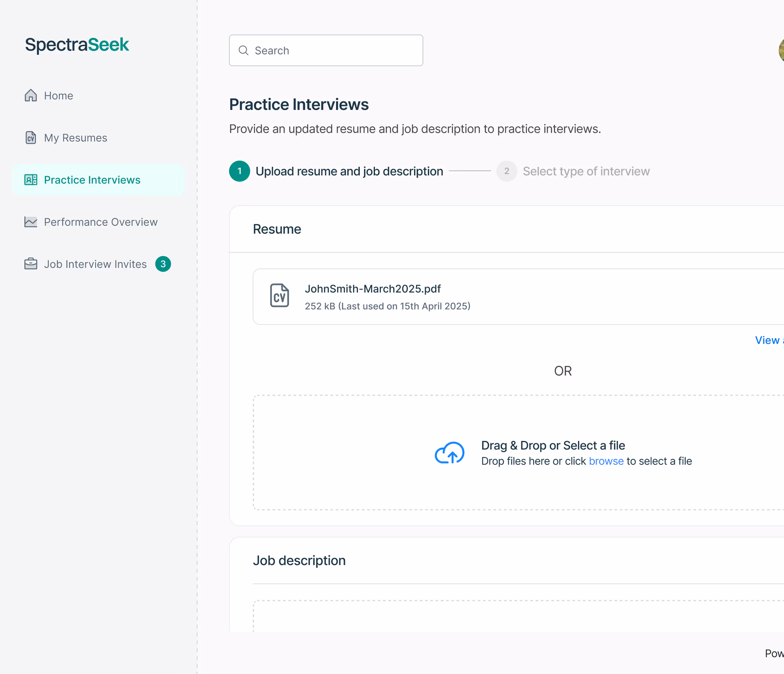Select Practice Interviews in sidebar
The width and height of the screenshot is (784, 674).
click(99, 180)
